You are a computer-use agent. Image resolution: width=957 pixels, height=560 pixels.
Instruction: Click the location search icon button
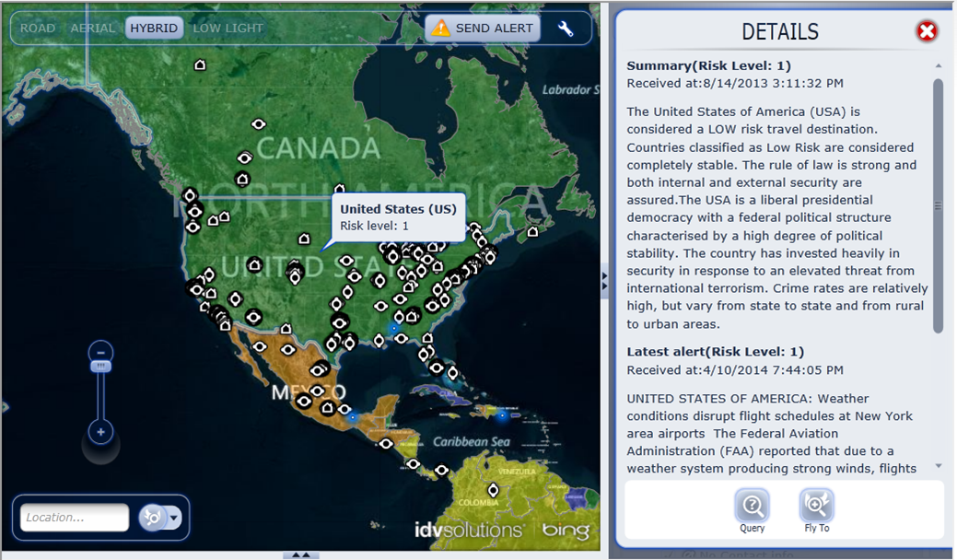[151, 518]
